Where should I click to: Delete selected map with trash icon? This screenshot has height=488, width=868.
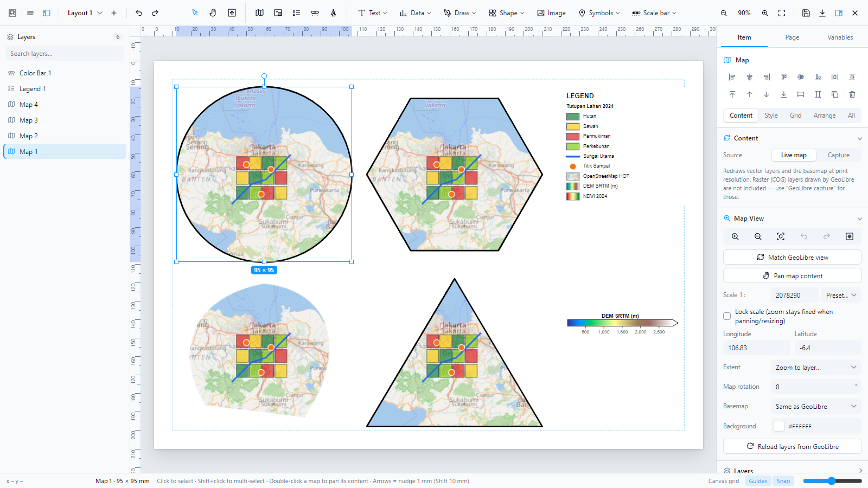point(852,94)
